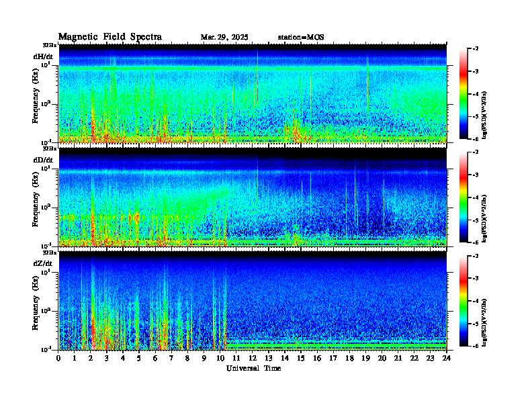Click hour '3' on the time axis
This screenshot has width=532, height=411.
(107, 358)
